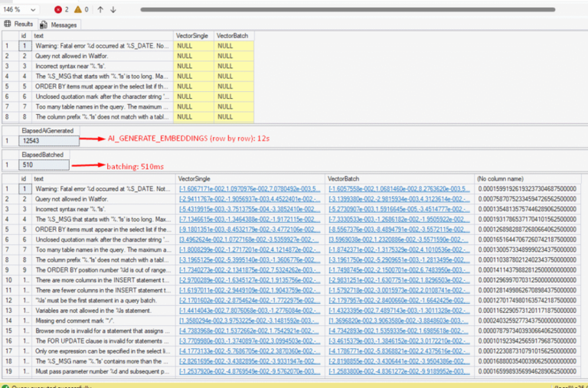Viewport: 588px width, 388px height.
Task: Open the 146 % zoom level dropdown
Action: pos(19,10)
